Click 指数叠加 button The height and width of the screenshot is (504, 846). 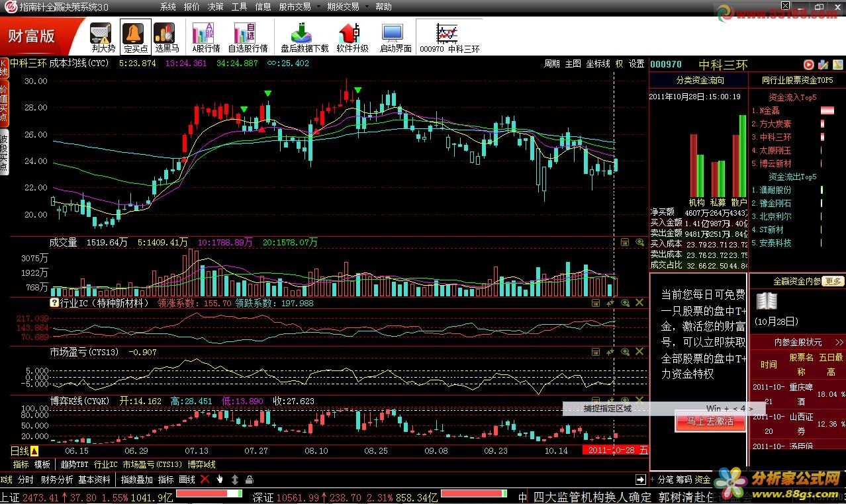(x=137, y=480)
